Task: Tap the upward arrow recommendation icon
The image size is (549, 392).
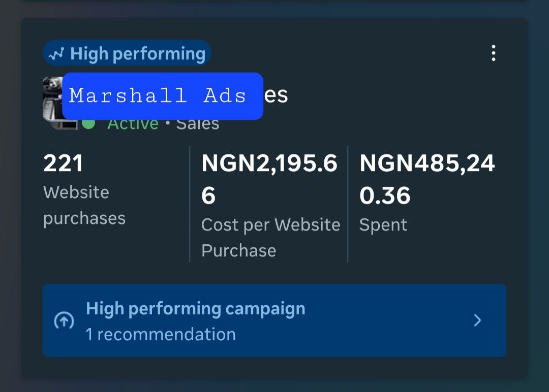Action: click(64, 321)
